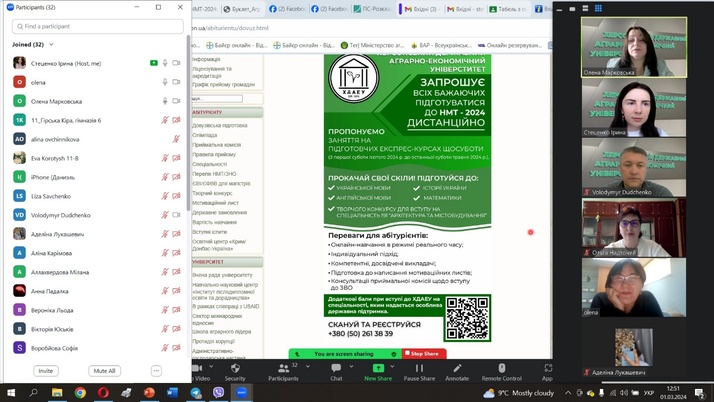Click camera icon in olena participant row
Screen dimensions: 714x402
coord(176,82)
